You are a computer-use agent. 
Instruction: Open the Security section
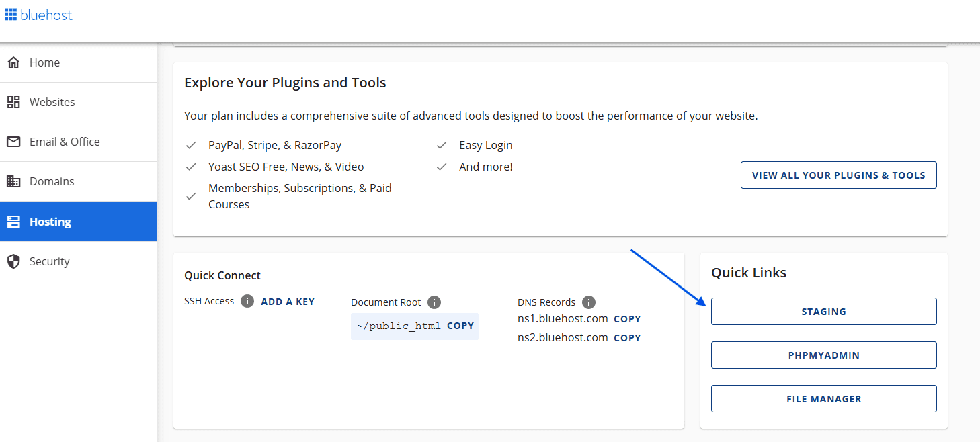(78, 261)
